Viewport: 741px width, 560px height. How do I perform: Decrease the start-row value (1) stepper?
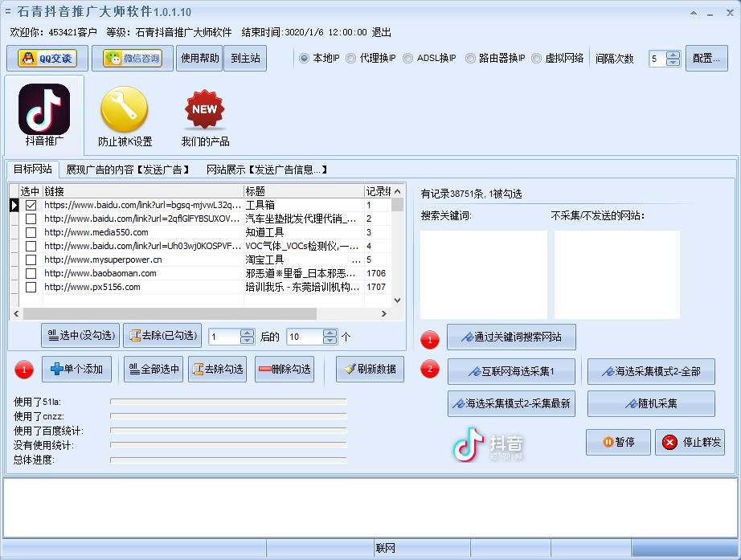pyautogui.click(x=248, y=340)
